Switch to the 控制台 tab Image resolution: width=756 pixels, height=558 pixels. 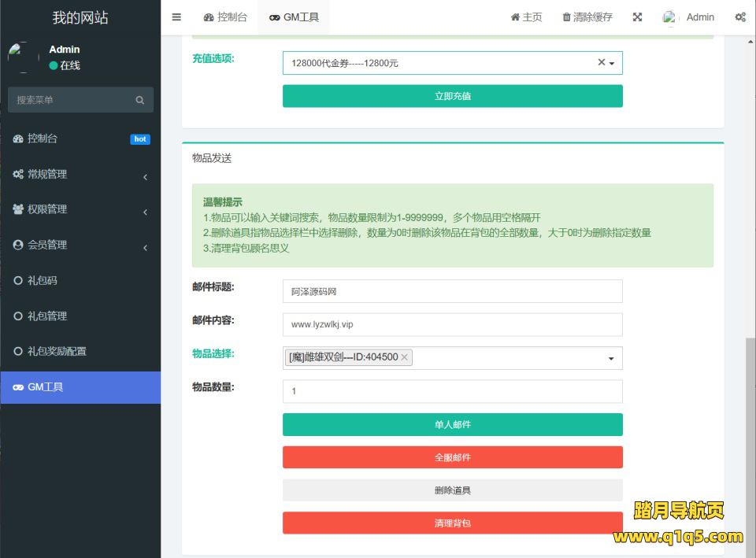pos(224,17)
